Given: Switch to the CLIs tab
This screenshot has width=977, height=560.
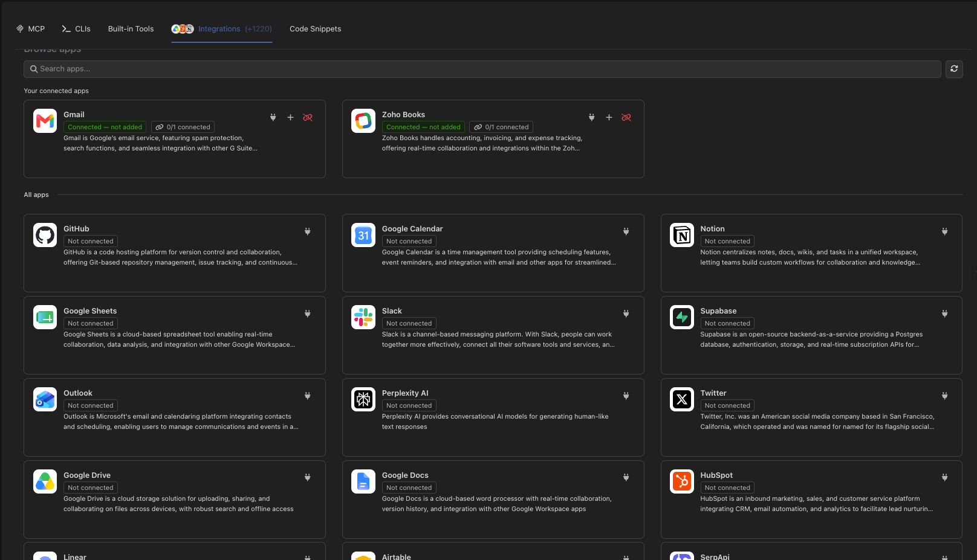Looking at the screenshot, I should tap(76, 29).
